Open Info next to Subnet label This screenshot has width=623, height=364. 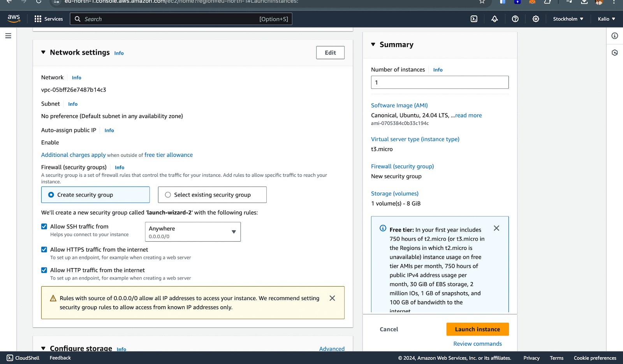coord(73,104)
